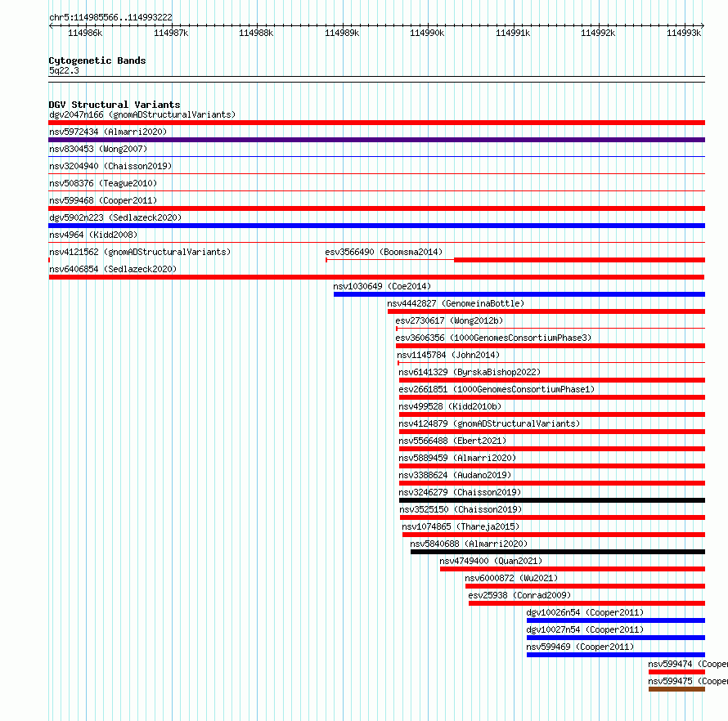This screenshot has height=721, width=728.
Task: Select the 5q22.3 band label
Action: [x=64, y=70]
